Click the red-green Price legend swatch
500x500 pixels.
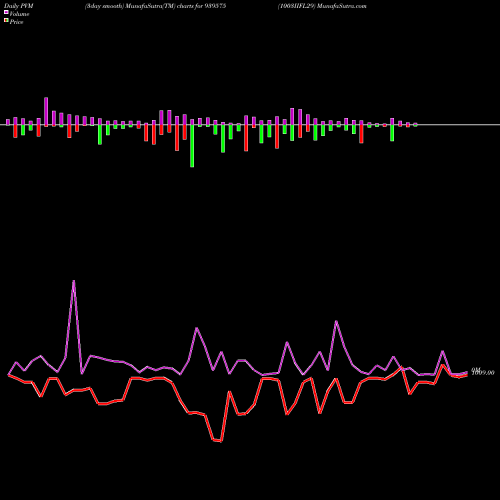6,21
